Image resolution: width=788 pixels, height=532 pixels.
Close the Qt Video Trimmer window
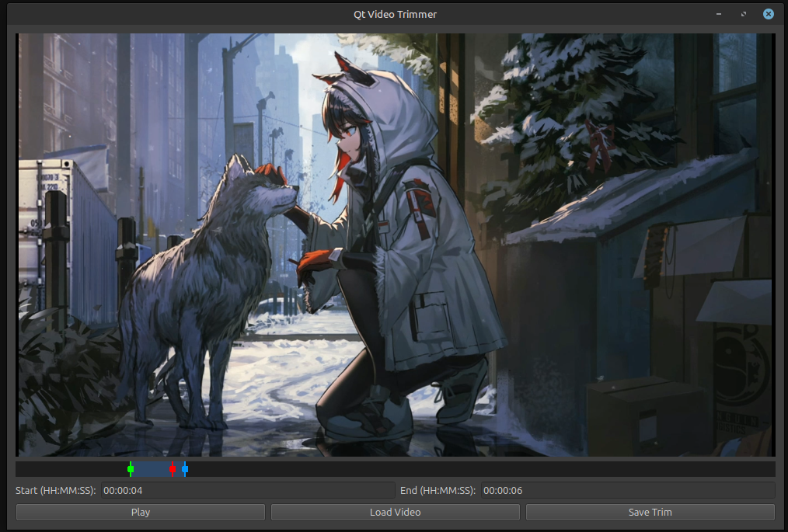point(769,14)
